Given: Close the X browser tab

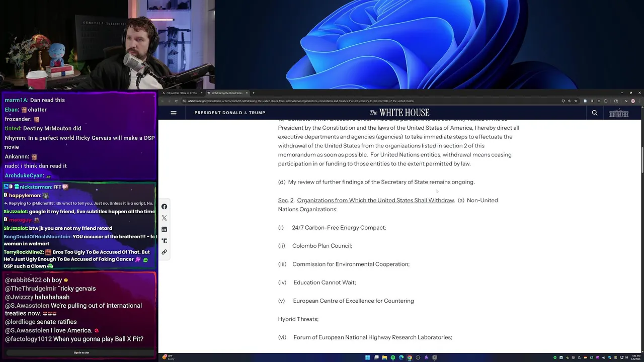Looking at the screenshot, I should 202,93.
